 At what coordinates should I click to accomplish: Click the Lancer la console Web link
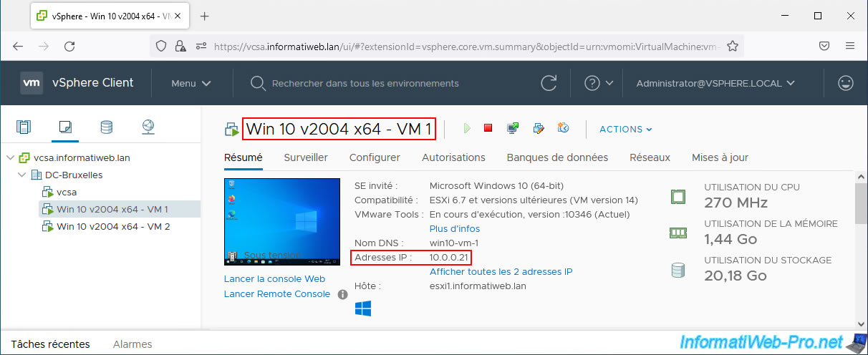pos(274,279)
